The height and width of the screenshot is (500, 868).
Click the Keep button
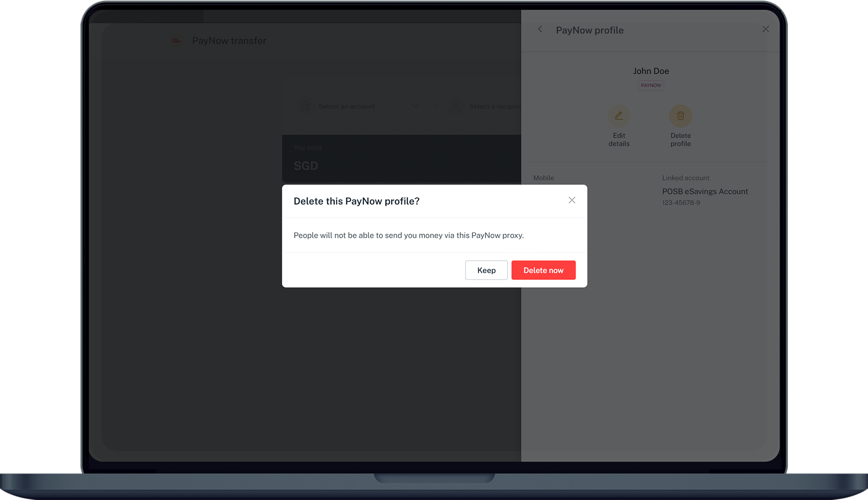[486, 270]
